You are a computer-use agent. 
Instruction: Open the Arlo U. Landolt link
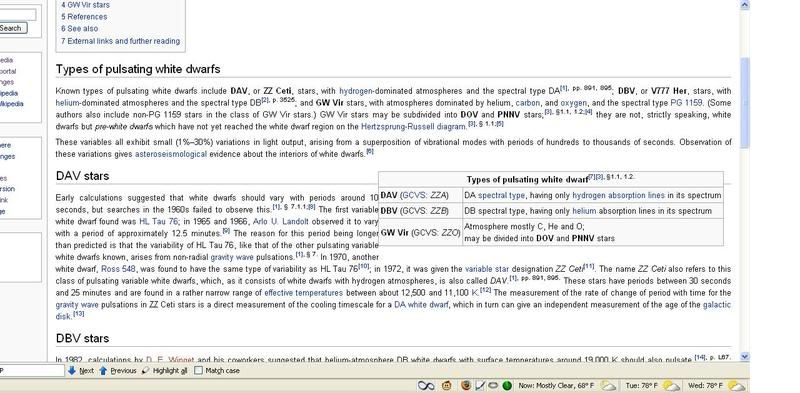(x=281, y=222)
